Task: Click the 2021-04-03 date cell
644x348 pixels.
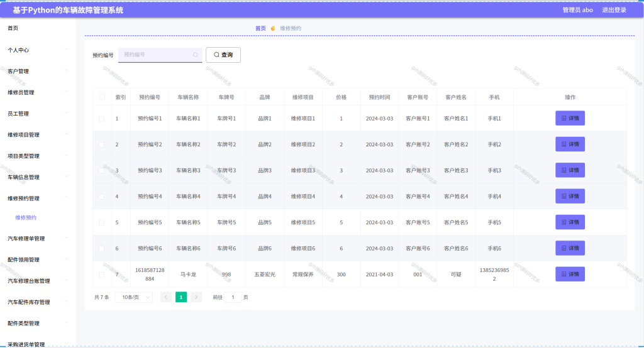Action: 379,275
